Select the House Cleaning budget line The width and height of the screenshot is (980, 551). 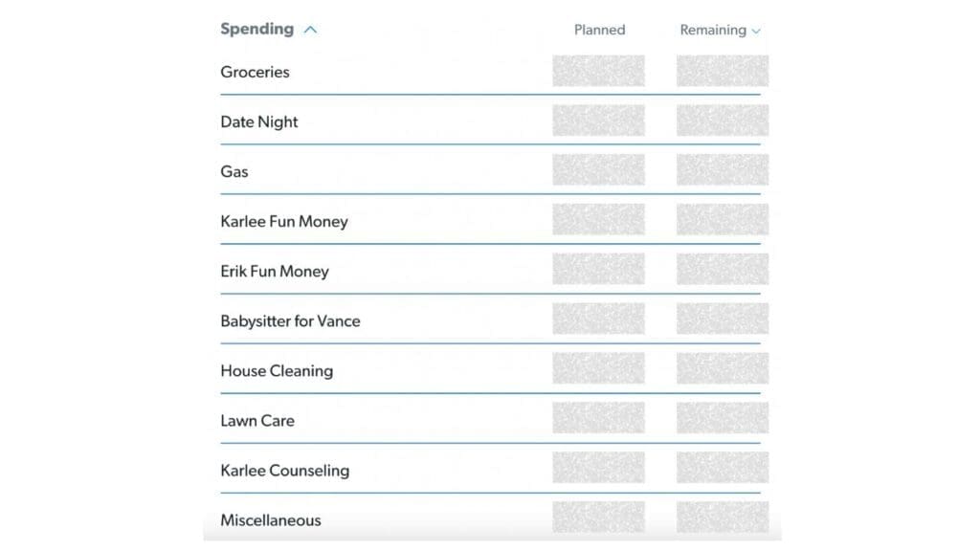[x=277, y=370]
